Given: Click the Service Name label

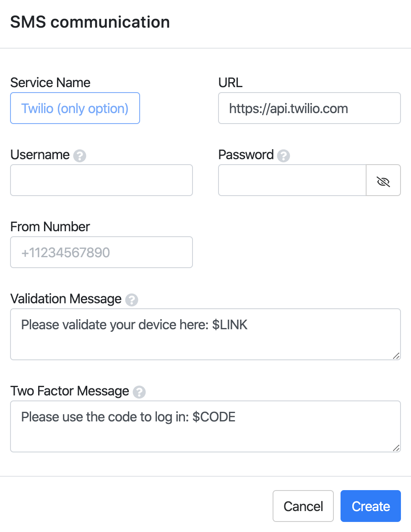Looking at the screenshot, I should [x=50, y=83].
